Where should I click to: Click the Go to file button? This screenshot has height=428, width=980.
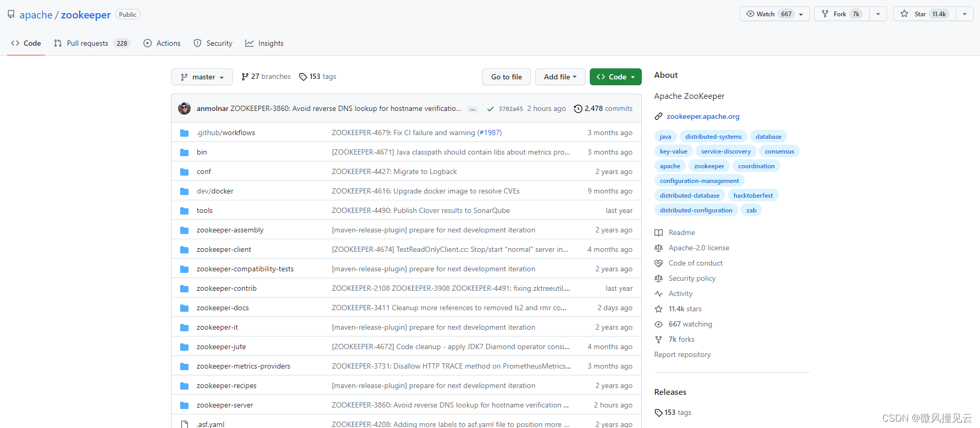coord(506,77)
